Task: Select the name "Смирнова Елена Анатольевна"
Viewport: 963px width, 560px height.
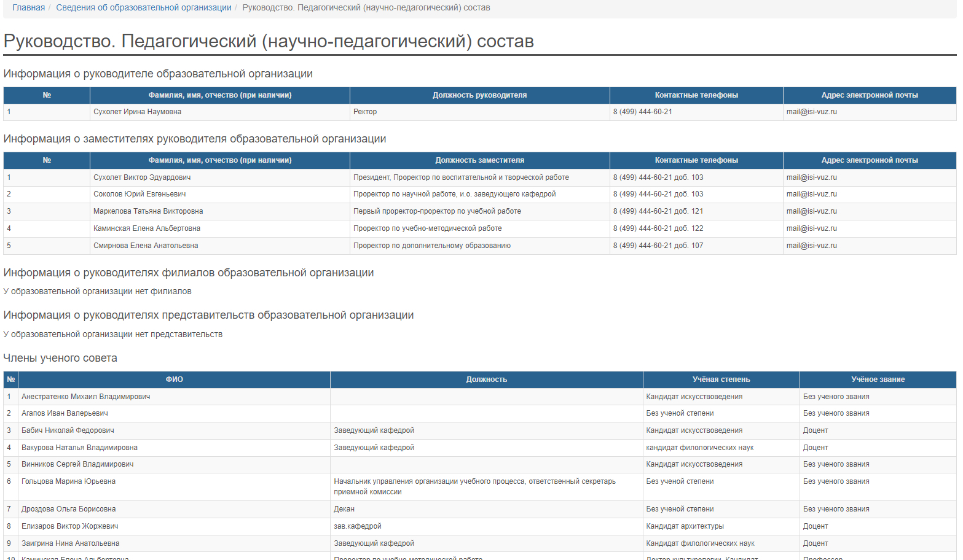Action: [146, 246]
